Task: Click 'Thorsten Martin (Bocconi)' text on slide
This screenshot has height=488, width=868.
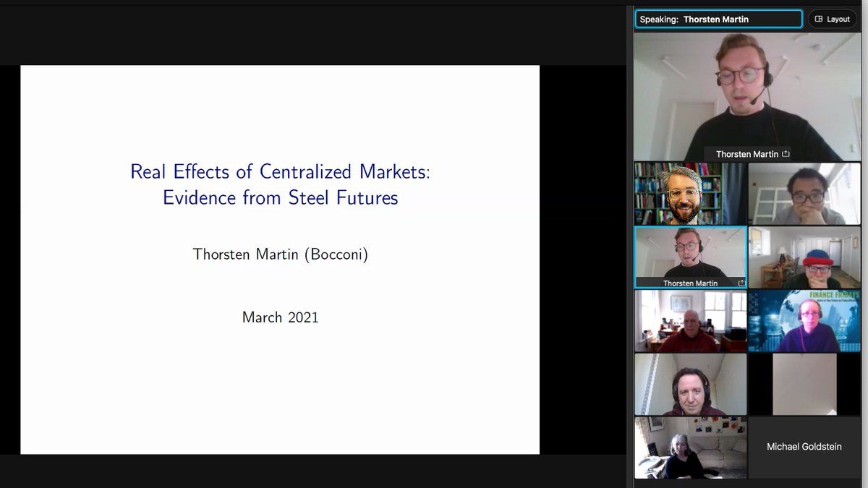Action: click(280, 254)
